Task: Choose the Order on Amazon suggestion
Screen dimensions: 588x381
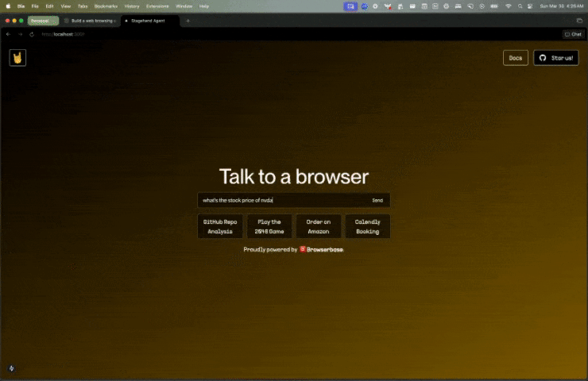Action: pyautogui.click(x=319, y=227)
